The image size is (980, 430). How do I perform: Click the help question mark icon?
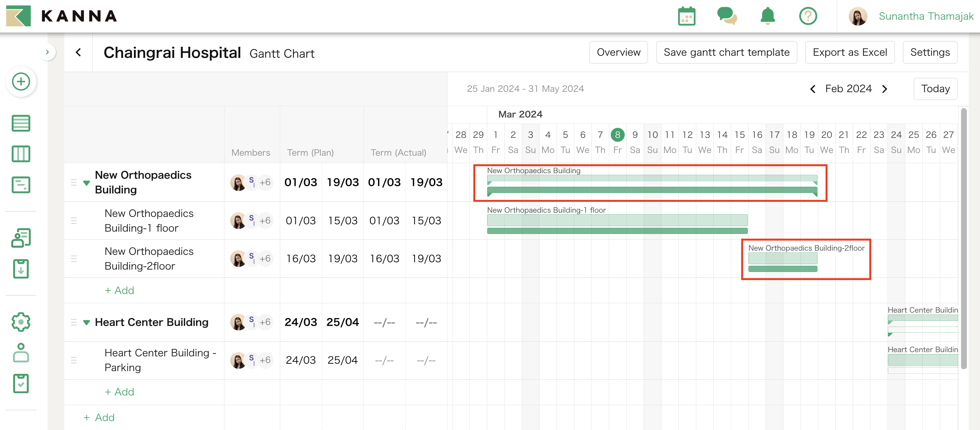click(x=808, y=16)
